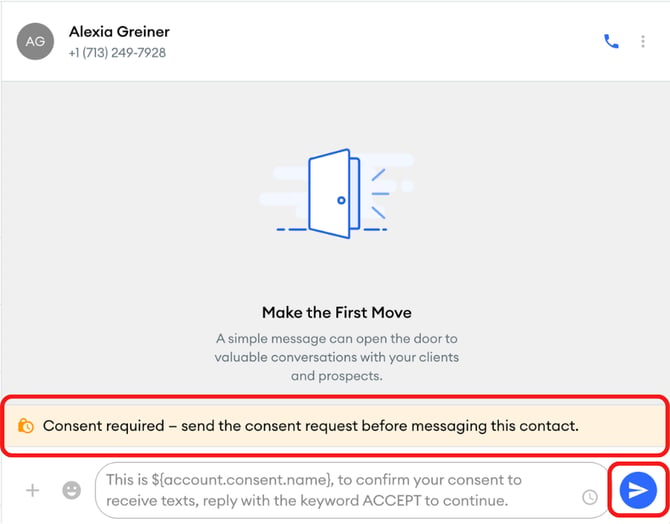Open the plus attachment menu
The height and width of the screenshot is (524, 670).
pyautogui.click(x=32, y=490)
